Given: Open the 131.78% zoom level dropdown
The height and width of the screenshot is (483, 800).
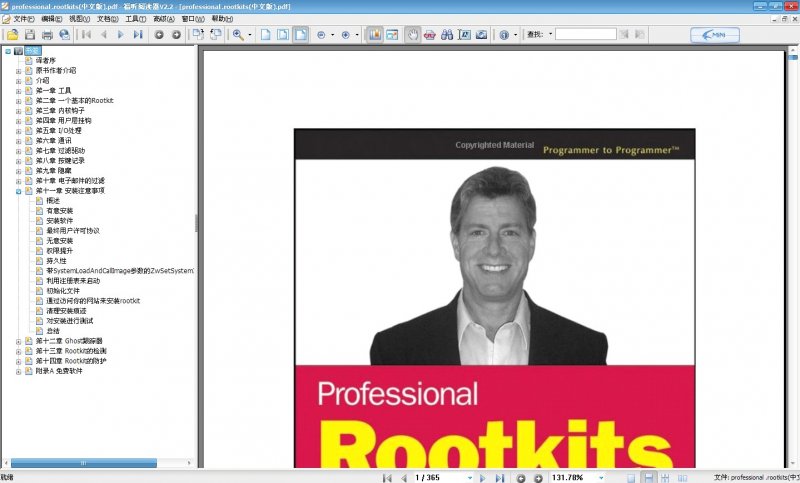Looking at the screenshot, I should (601, 478).
